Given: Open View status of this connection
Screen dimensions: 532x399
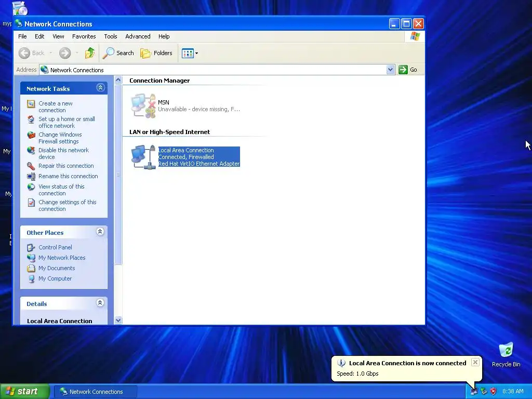Looking at the screenshot, I should (61, 190).
